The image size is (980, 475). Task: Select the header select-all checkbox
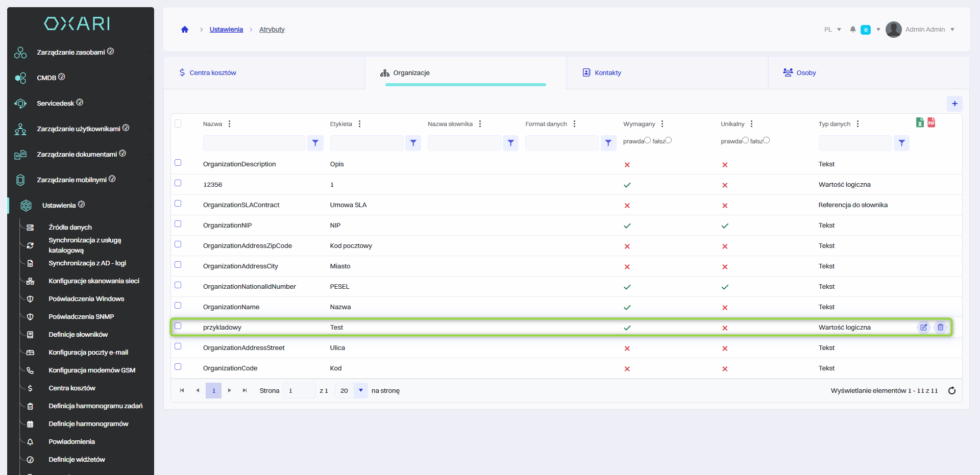178,123
